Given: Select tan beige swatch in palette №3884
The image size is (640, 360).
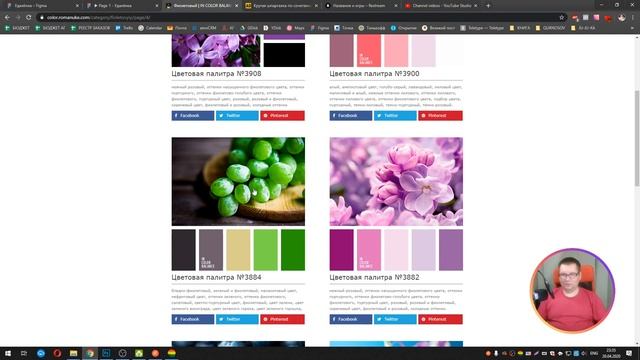Looking at the screenshot, I should coord(238,250).
